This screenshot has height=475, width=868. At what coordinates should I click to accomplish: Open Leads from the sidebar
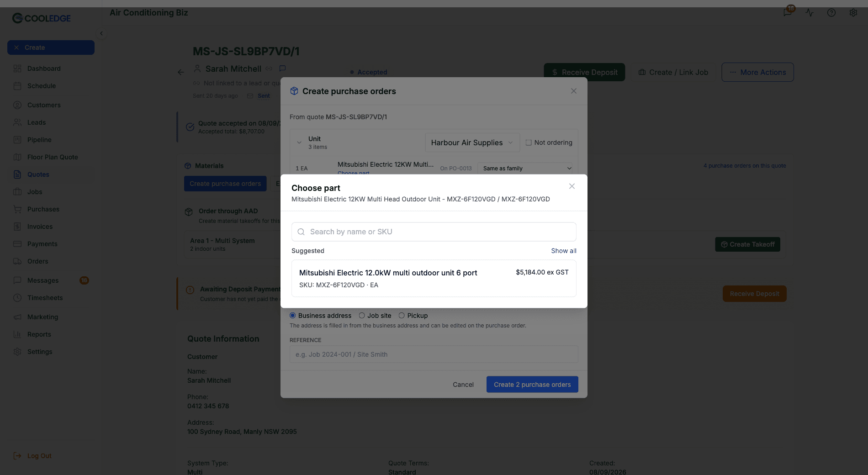[x=37, y=122]
